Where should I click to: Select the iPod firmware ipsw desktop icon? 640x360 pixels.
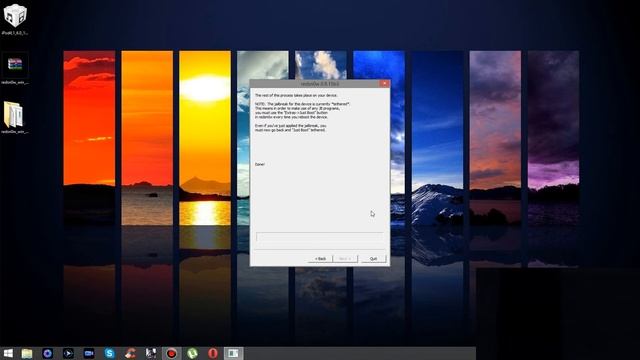[x=15, y=19]
